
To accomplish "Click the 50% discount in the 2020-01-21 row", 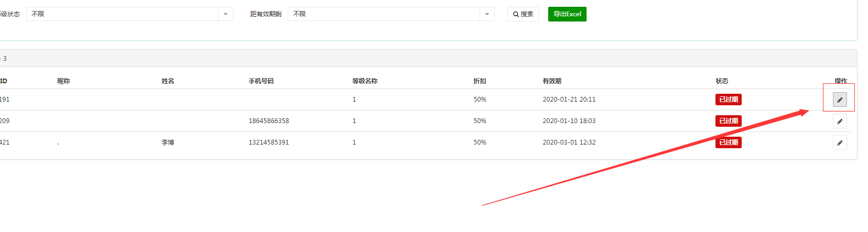I will point(480,100).
